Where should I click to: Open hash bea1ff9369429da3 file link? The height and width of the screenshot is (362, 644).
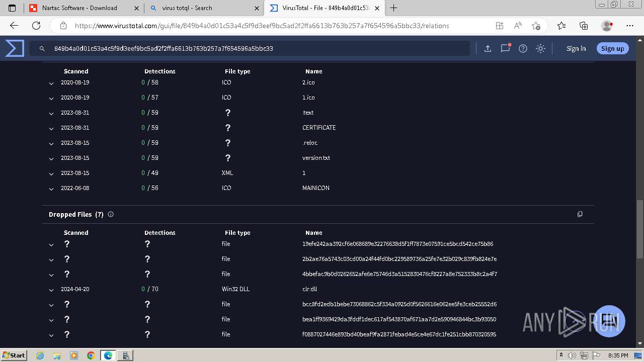coord(399,319)
